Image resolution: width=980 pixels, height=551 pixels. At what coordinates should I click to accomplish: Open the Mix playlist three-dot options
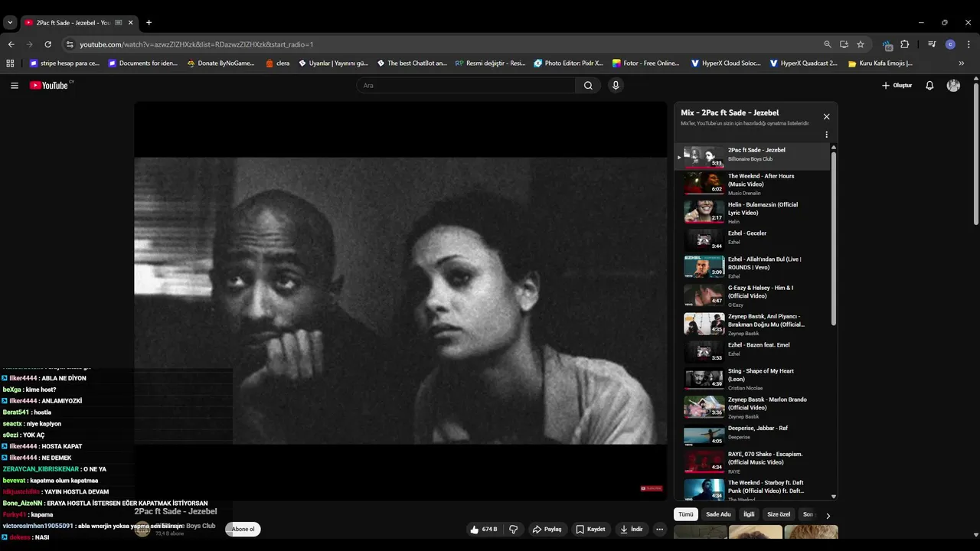click(826, 135)
